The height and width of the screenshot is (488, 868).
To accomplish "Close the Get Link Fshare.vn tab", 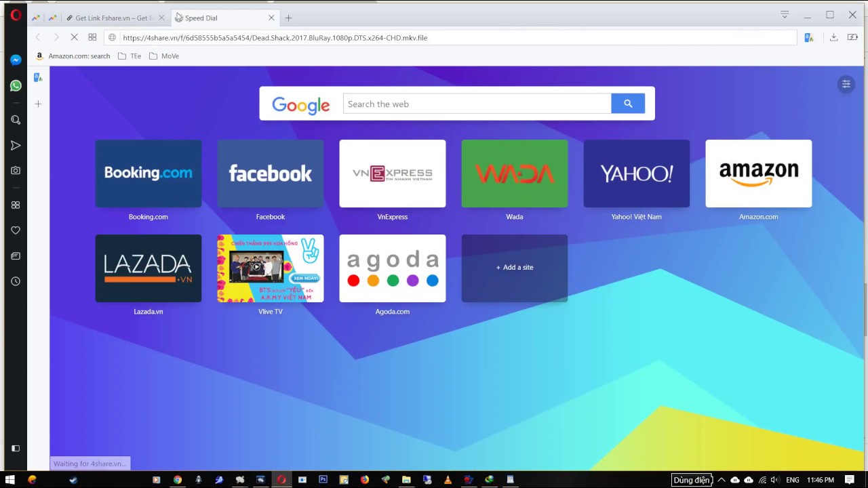I will tap(161, 18).
